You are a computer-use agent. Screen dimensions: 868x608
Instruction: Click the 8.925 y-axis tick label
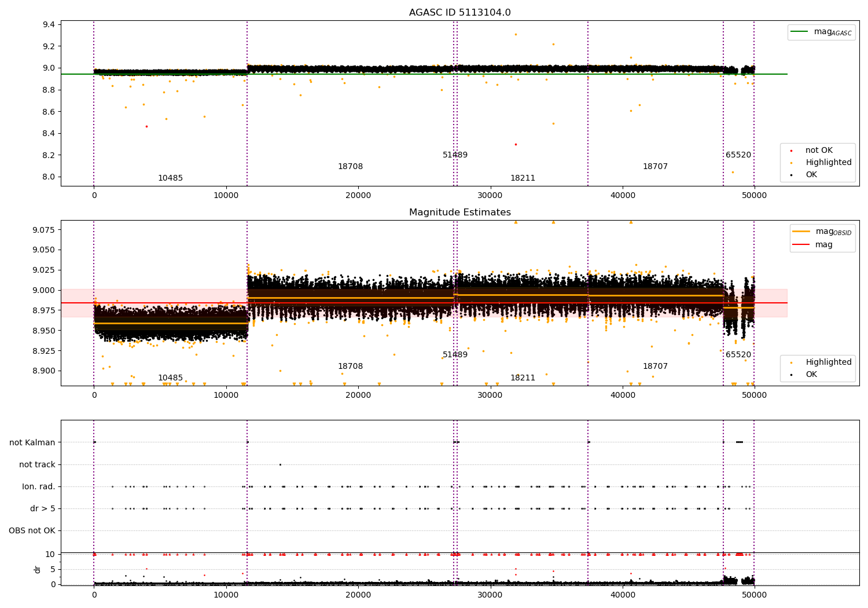[44, 351]
